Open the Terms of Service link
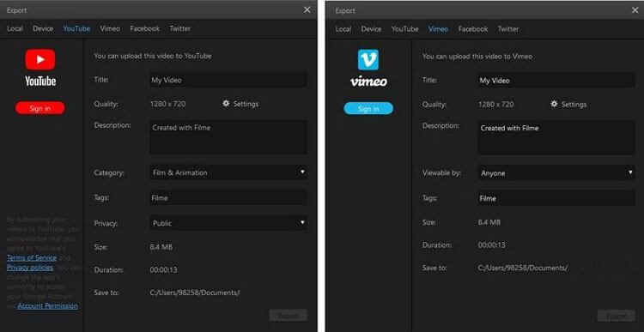The width and height of the screenshot is (644, 332). tap(32, 257)
